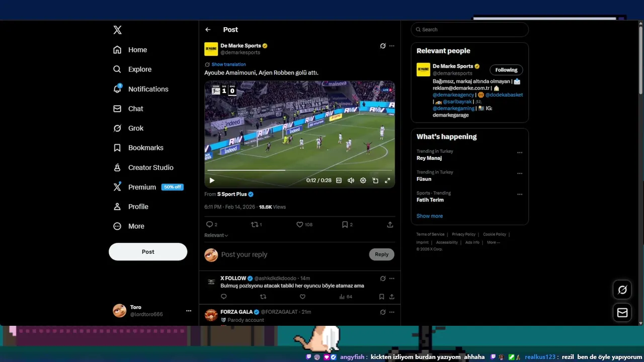
Task: Repost the X FOLLOW reply
Action: pos(263,297)
